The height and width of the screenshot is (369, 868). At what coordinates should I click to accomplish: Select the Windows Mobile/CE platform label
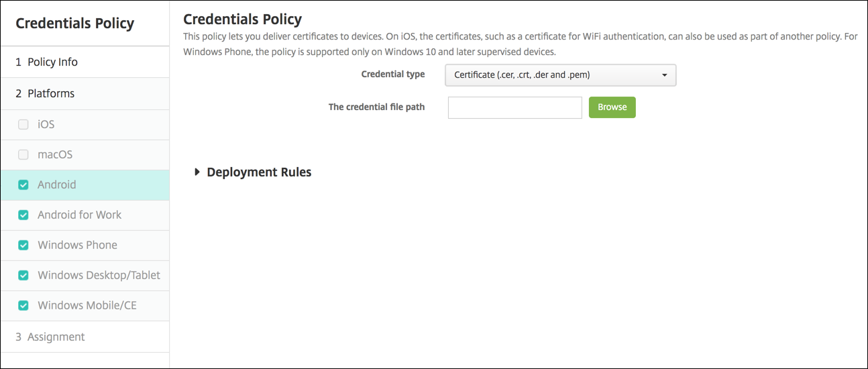coord(87,305)
